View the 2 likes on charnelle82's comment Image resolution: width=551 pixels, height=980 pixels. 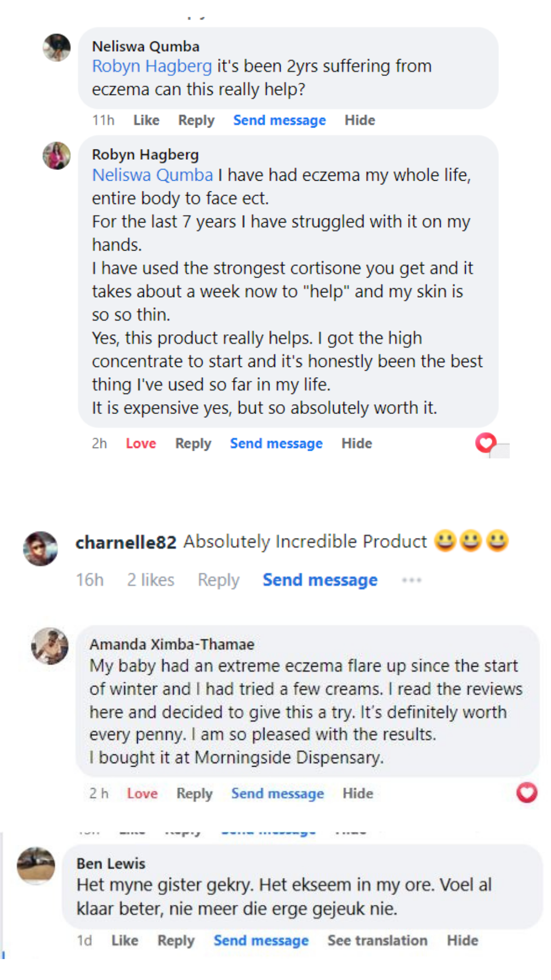151,580
